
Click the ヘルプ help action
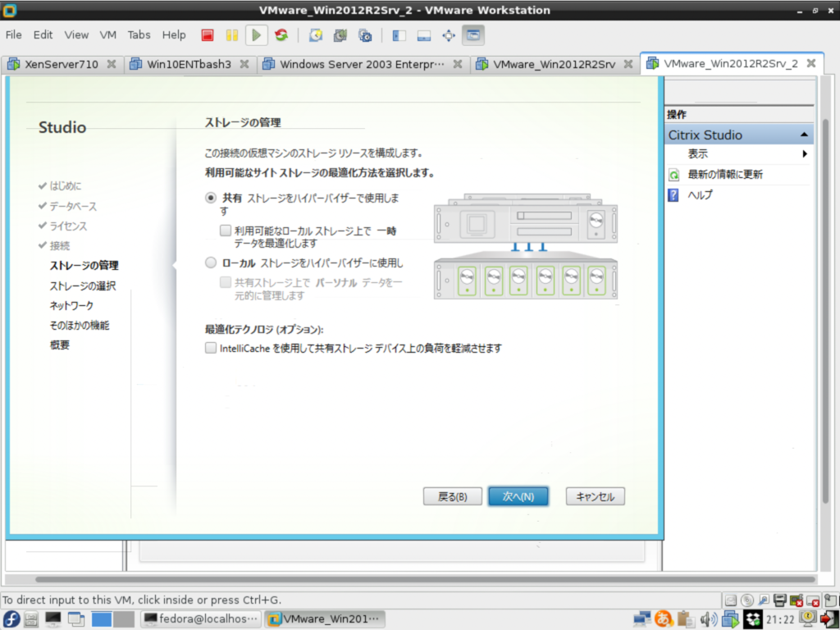tap(700, 195)
